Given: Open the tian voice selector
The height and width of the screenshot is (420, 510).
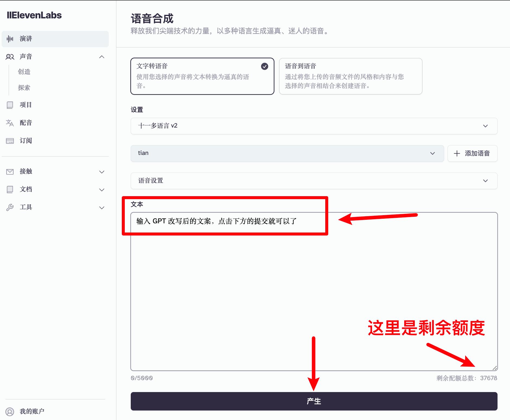Looking at the screenshot, I should click(287, 153).
